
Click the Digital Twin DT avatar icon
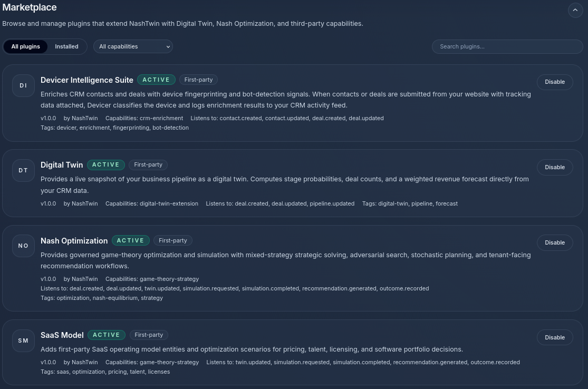click(x=23, y=170)
